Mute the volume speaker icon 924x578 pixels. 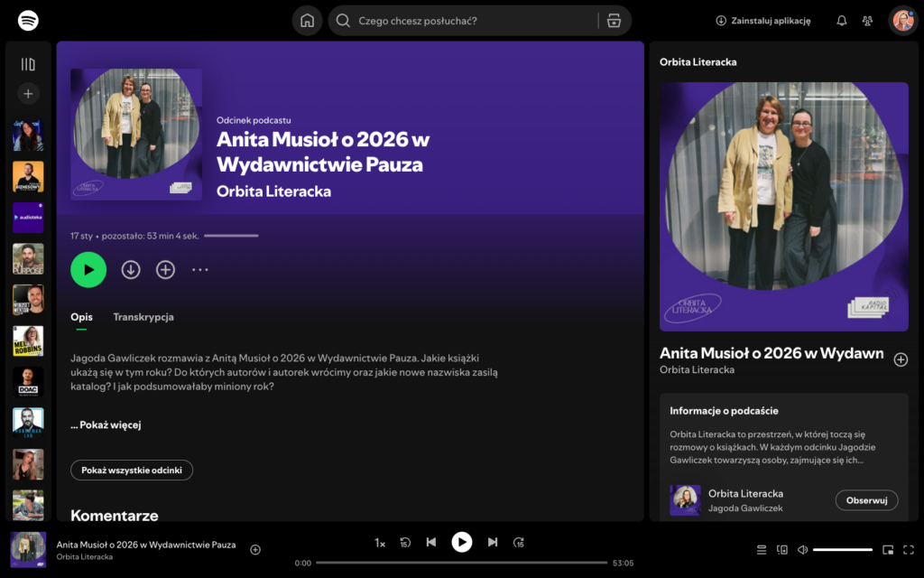click(x=803, y=549)
